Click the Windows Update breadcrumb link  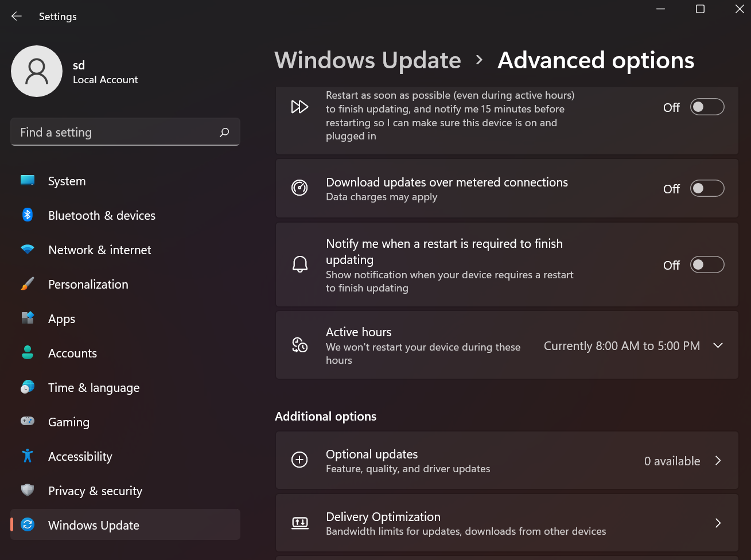368,60
